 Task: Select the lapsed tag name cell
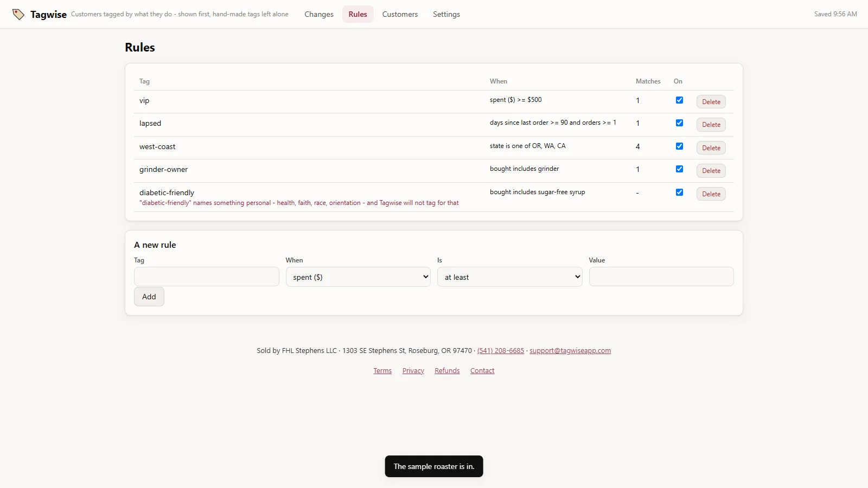(150, 124)
